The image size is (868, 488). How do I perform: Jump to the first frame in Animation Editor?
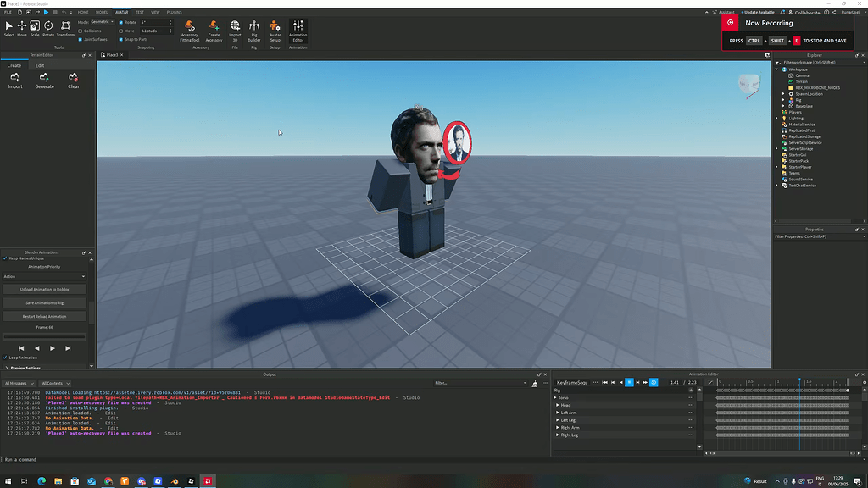(x=604, y=382)
